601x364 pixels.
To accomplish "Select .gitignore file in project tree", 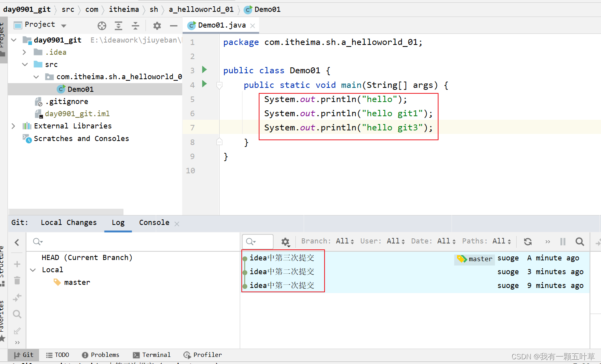I will 67,102.
